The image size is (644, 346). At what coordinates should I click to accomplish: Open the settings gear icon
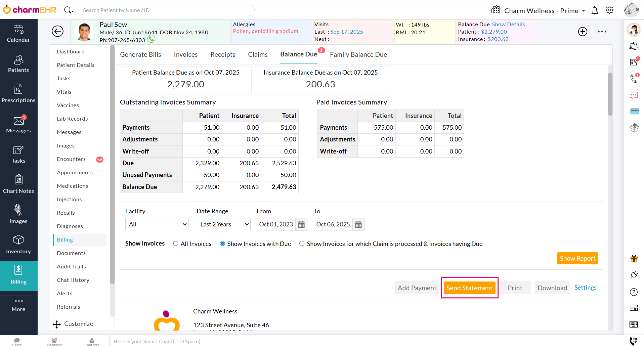[609, 10]
